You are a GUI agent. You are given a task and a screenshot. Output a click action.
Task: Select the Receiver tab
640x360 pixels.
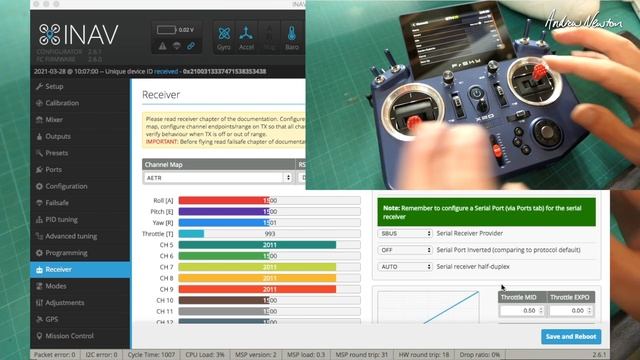point(80,269)
